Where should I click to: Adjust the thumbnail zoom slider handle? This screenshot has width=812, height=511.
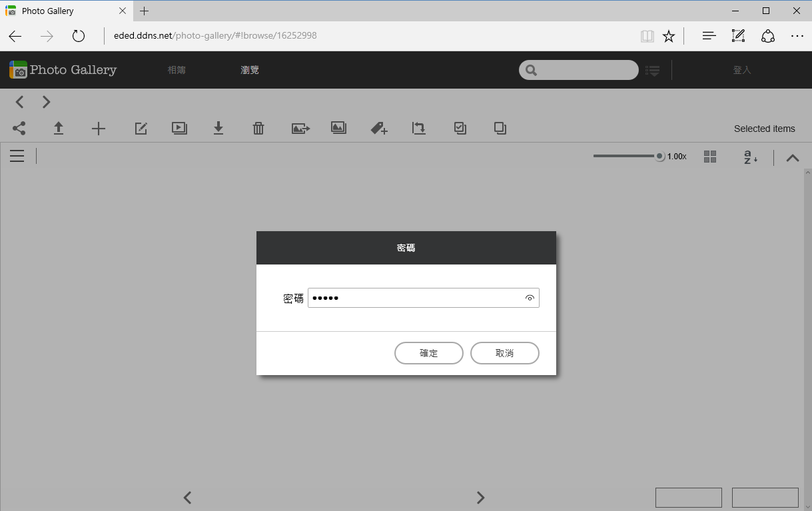(x=659, y=156)
